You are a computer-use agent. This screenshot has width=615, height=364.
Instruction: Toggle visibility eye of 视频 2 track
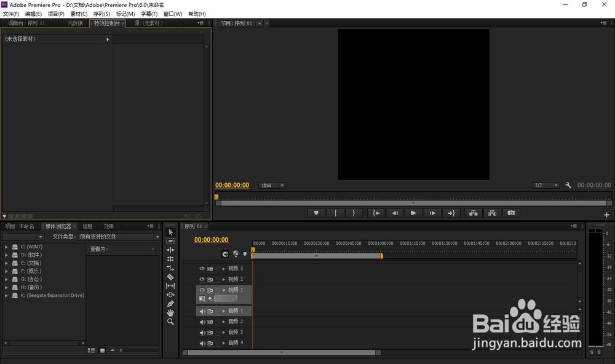pos(202,279)
